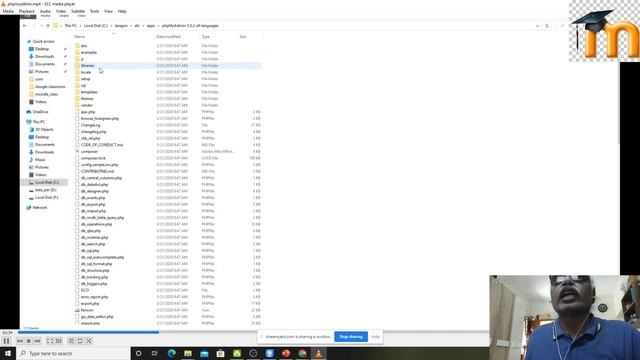The height and width of the screenshot is (360, 640).
Task: Select Quick access in navigation pane
Action: 43,42
